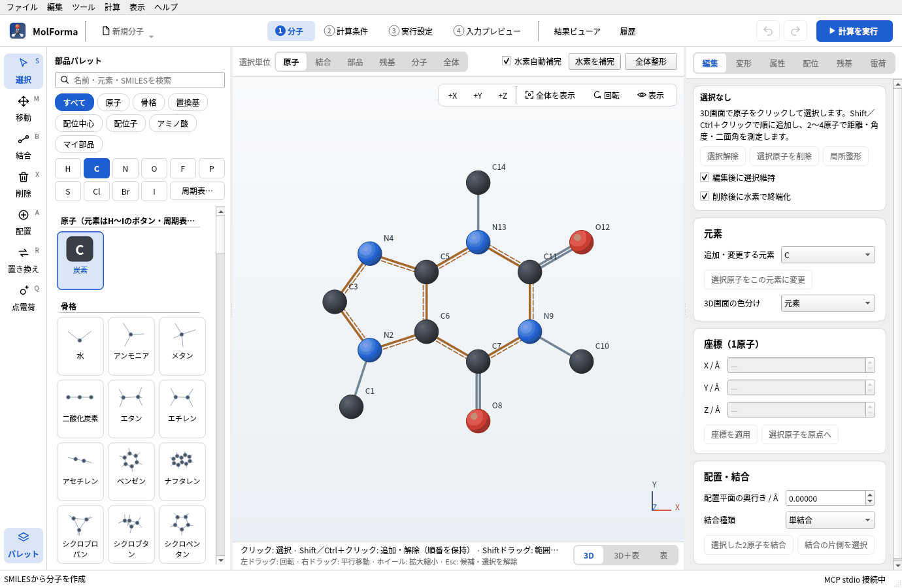Click the parts palette search field
Image resolution: width=902 pixels, height=588 pixels.
(140, 80)
